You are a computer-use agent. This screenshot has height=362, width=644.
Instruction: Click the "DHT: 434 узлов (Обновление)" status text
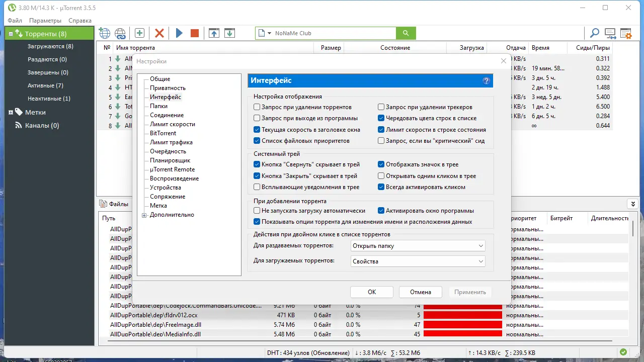click(309, 352)
